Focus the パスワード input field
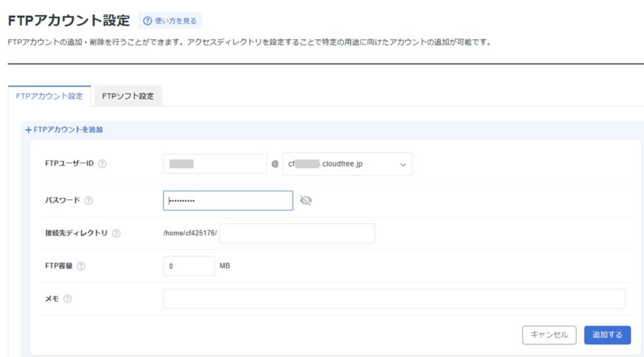Viewport: 644px width, 357px height. click(228, 200)
